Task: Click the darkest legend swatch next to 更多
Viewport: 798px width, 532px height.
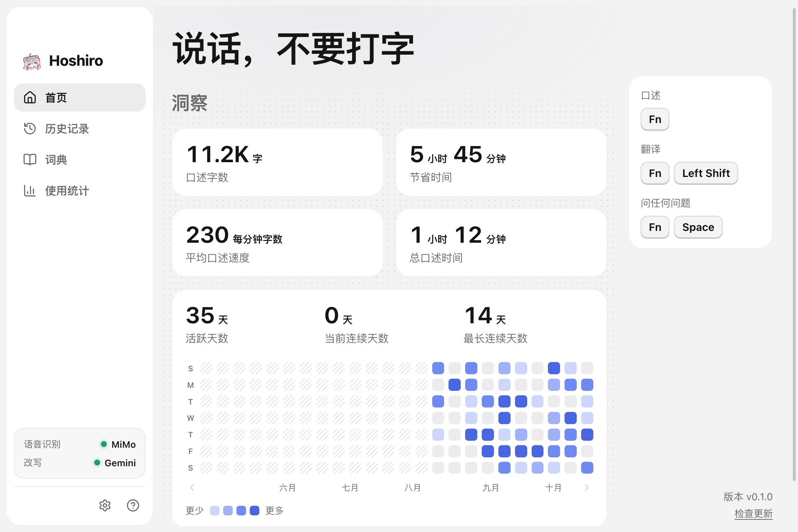Action: pos(255,511)
